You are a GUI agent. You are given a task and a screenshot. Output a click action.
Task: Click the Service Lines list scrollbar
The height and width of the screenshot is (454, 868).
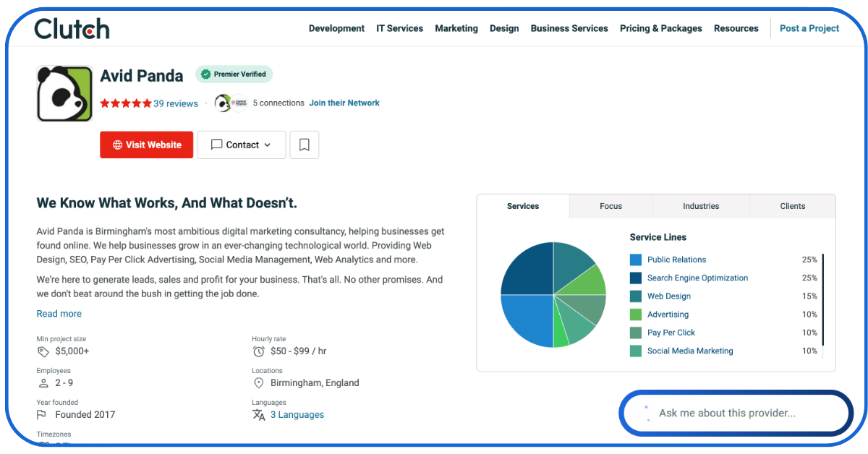click(x=823, y=300)
